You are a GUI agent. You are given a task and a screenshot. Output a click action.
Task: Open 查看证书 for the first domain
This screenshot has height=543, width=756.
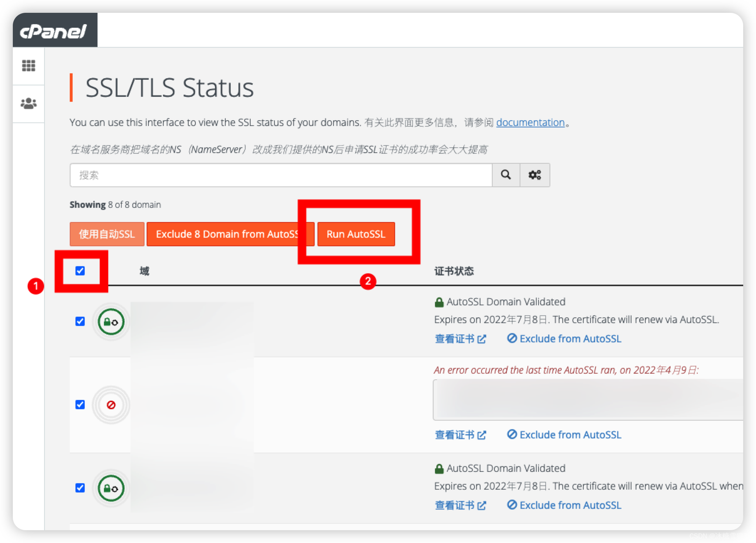(x=460, y=339)
